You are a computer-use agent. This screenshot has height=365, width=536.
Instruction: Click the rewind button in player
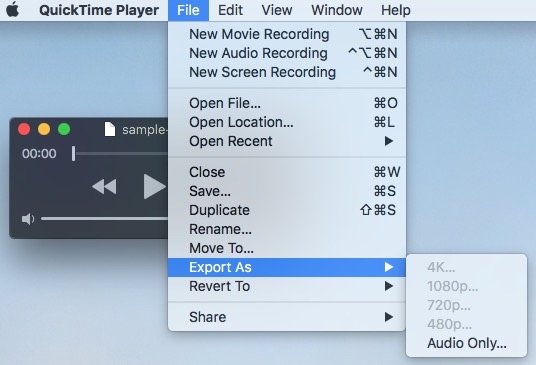pyautogui.click(x=104, y=187)
